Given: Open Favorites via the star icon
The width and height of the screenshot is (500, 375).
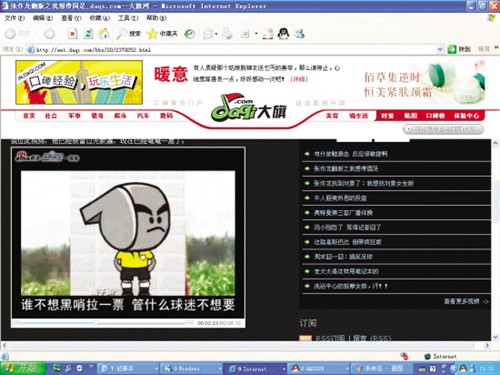Looking at the screenshot, I should click(x=152, y=33).
